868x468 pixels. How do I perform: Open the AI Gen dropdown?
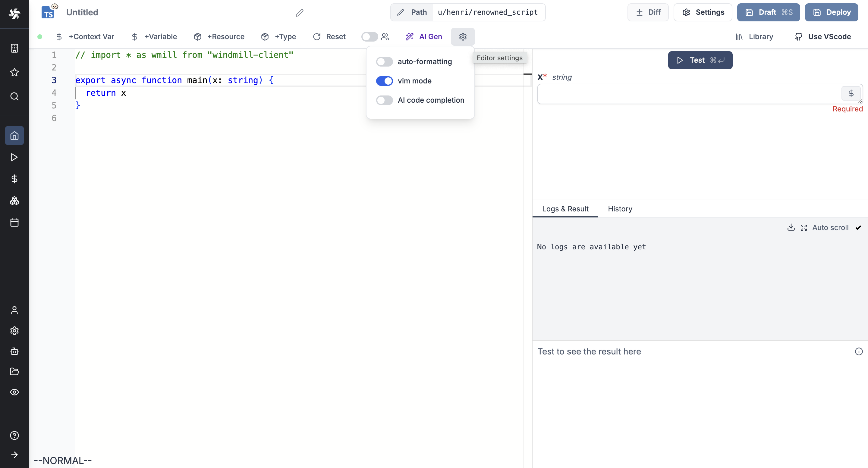(x=424, y=37)
